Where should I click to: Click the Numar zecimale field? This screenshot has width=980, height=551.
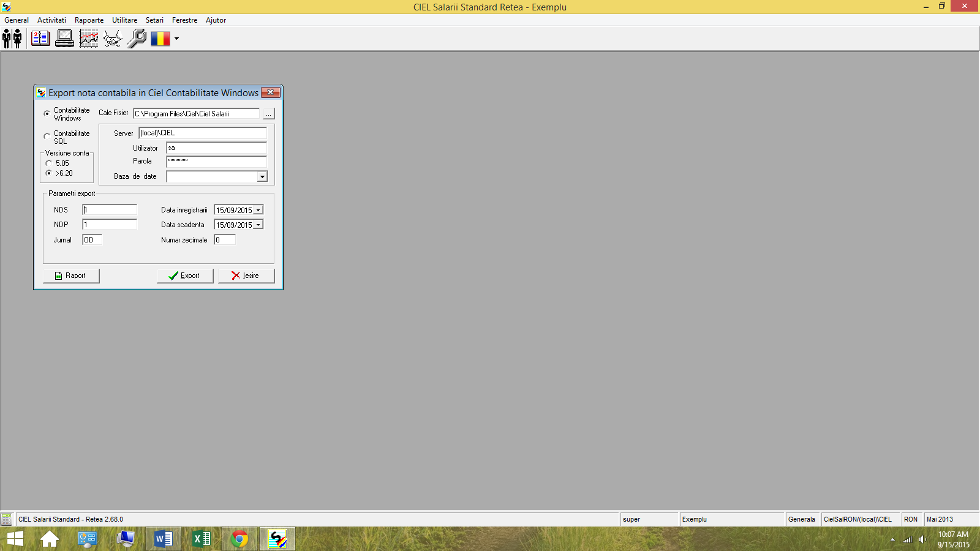point(225,239)
